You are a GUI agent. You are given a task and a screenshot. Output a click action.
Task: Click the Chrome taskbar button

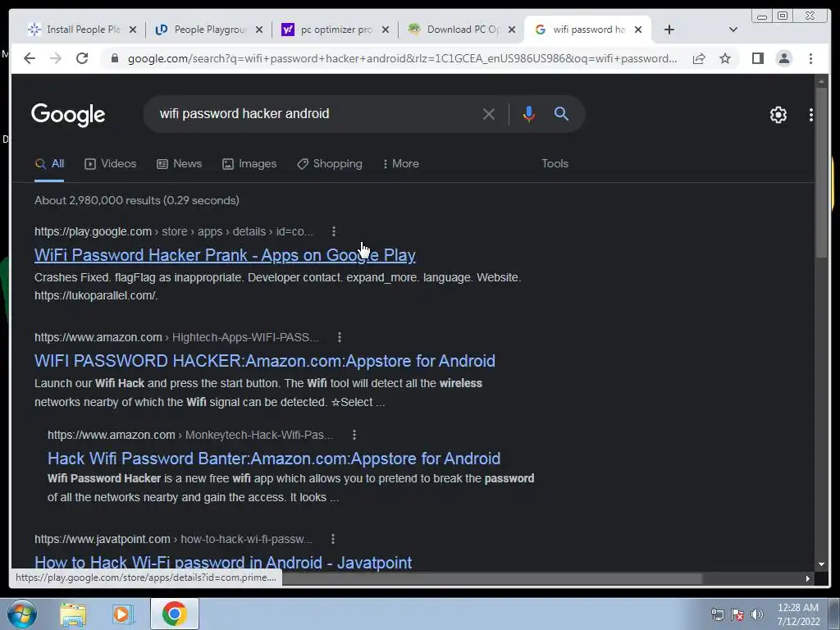(x=174, y=614)
